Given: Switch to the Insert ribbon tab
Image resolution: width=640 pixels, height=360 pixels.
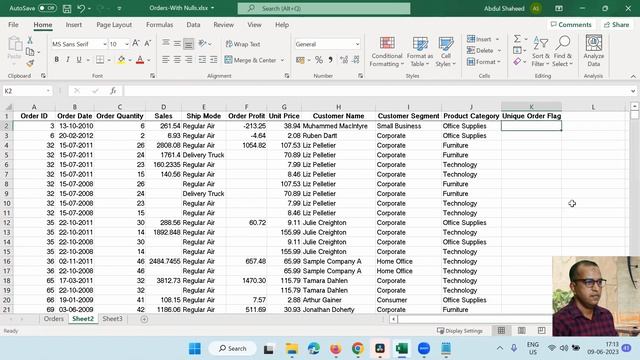Looking at the screenshot, I should coord(74,25).
